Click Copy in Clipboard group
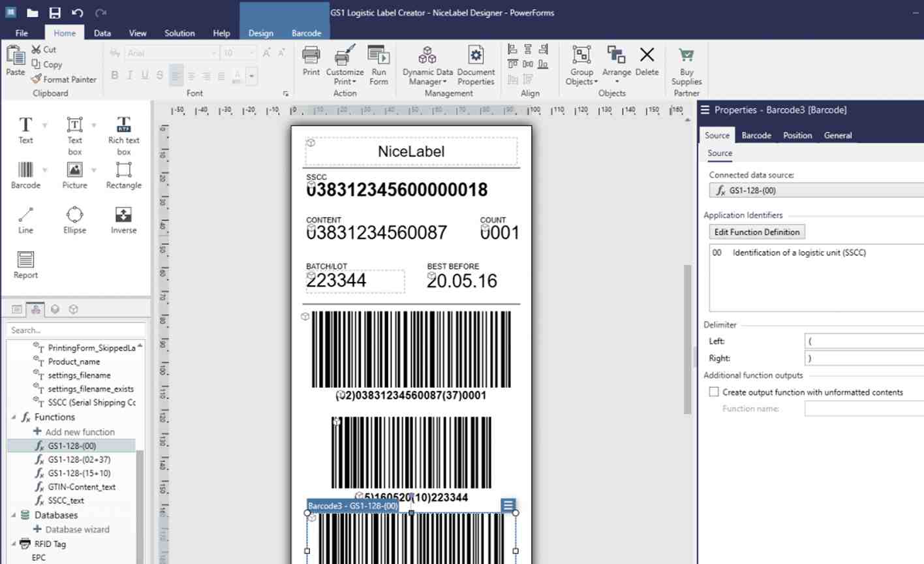The height and width of the screenshot is (564, 924). (x=46, y=64)
